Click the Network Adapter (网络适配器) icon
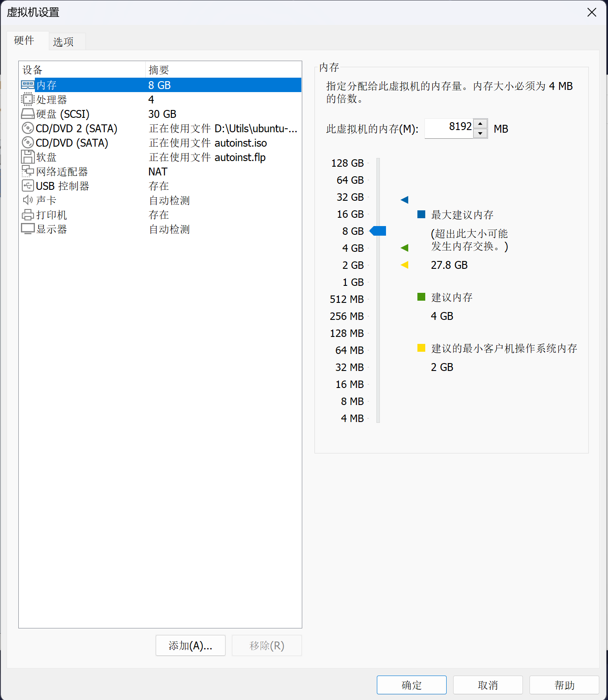 28,171
